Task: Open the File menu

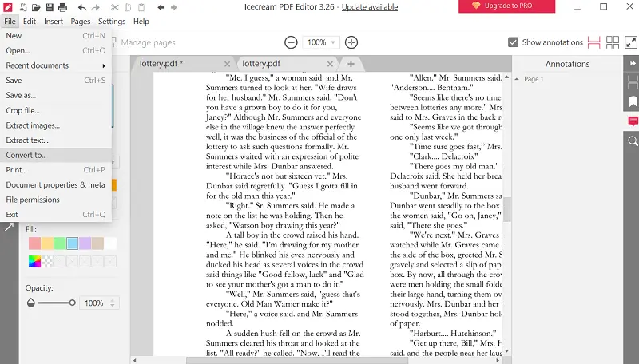Action: coord(10,22)
